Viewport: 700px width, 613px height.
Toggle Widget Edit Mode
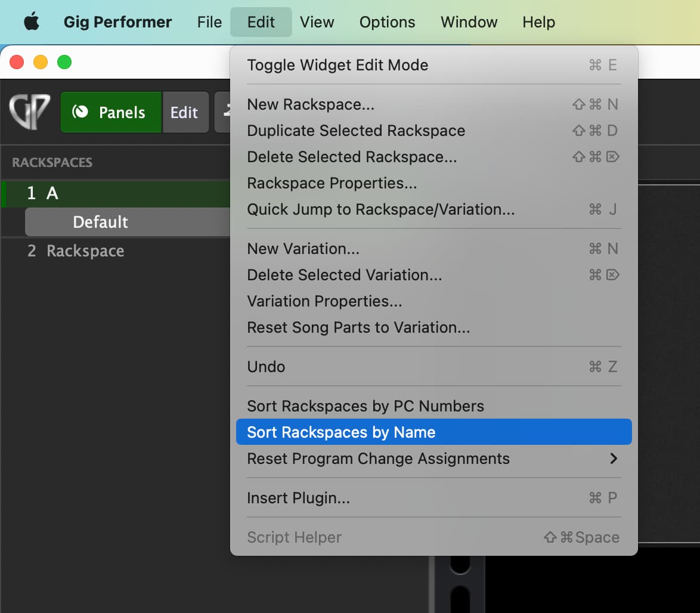337,65
